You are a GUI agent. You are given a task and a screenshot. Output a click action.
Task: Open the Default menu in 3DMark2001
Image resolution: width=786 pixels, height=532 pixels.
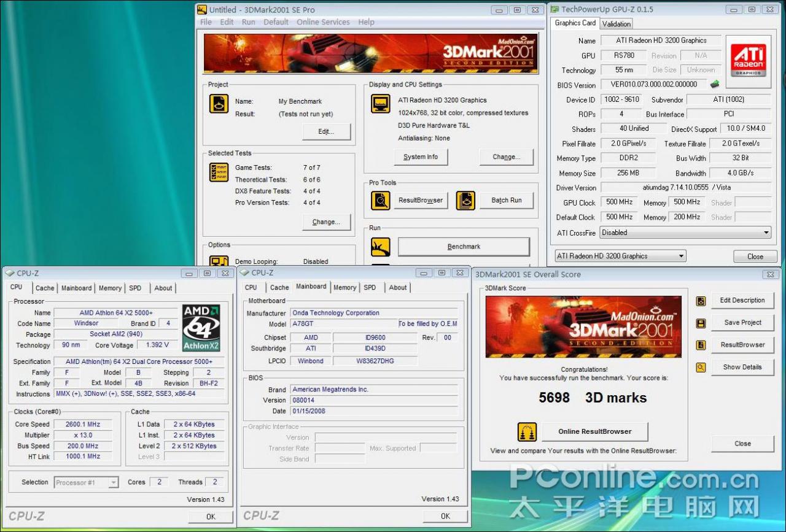276,22
